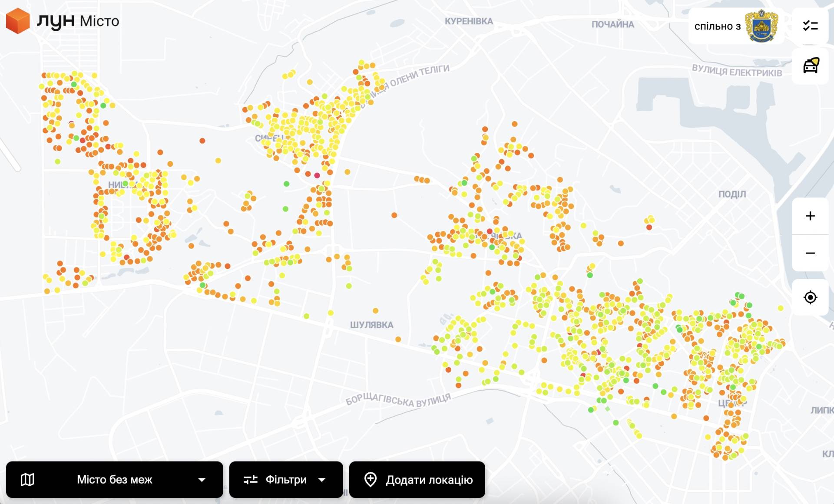Click the parked car icon button
The width and height of the screenshot is (834, 504).
810,66
